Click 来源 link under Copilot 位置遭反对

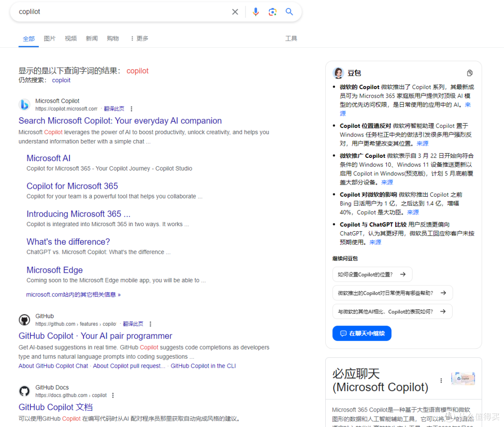[x=422, y=143]
